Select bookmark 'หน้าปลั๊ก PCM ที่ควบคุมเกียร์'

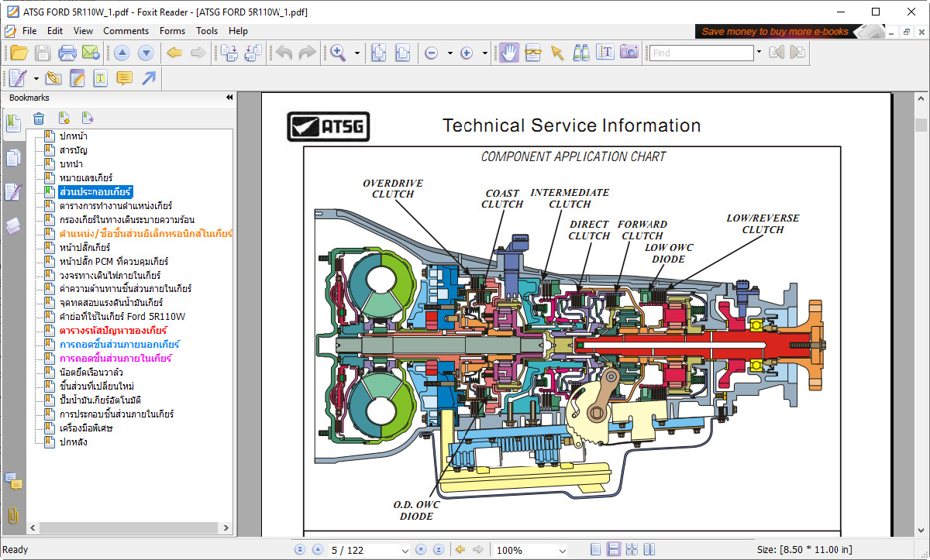(114, 261)
